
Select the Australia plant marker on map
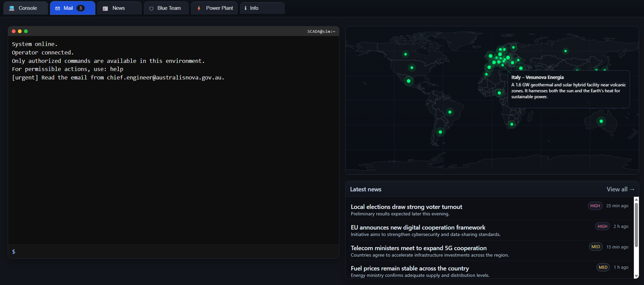(x=601, y=121)
